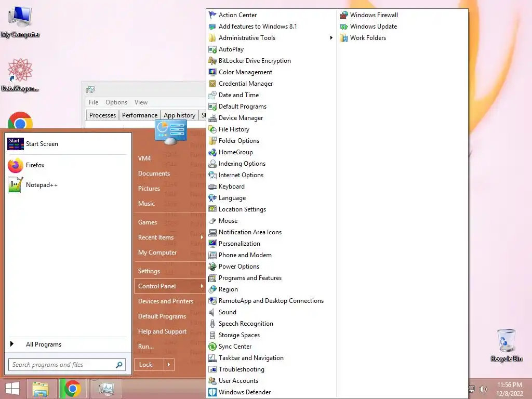The width and height of the screenshot is (532, 399).
Task: Click File History icon
Action: pyautogui.click(x=212, y=129)
